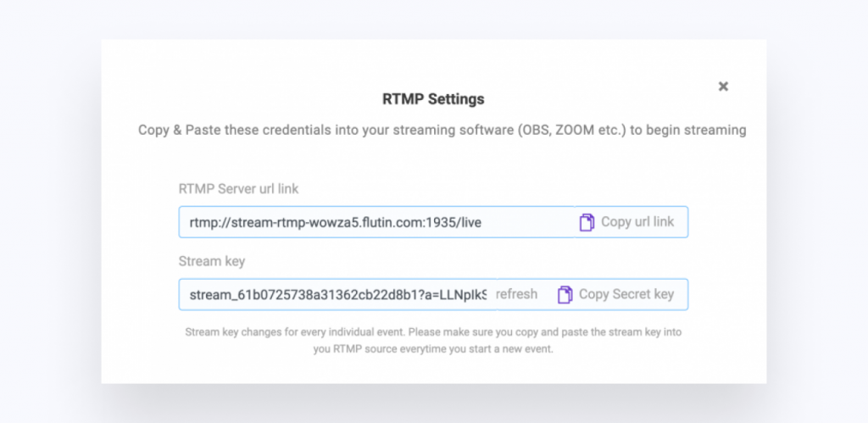Click blank dialog area below the footnote
The image size is (868, 423).
[433, 370]
